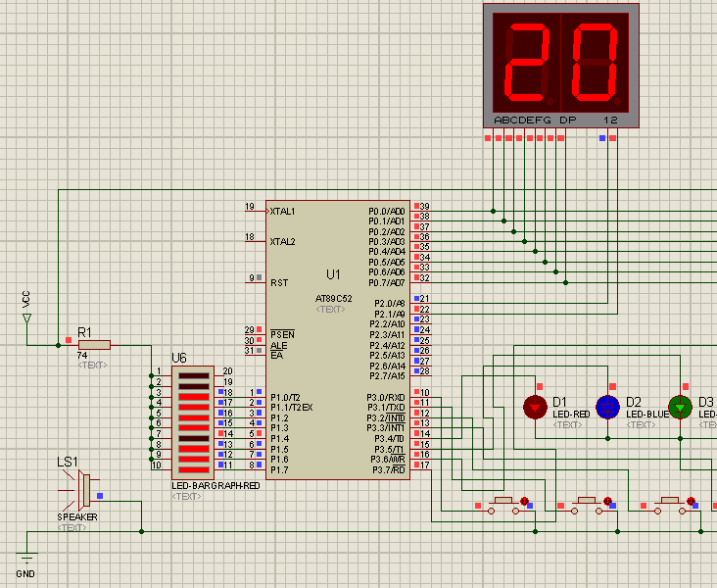Viewport: 717px width, 588px height.
Task: Click the LS1 reference label
Action: [68, 462]
